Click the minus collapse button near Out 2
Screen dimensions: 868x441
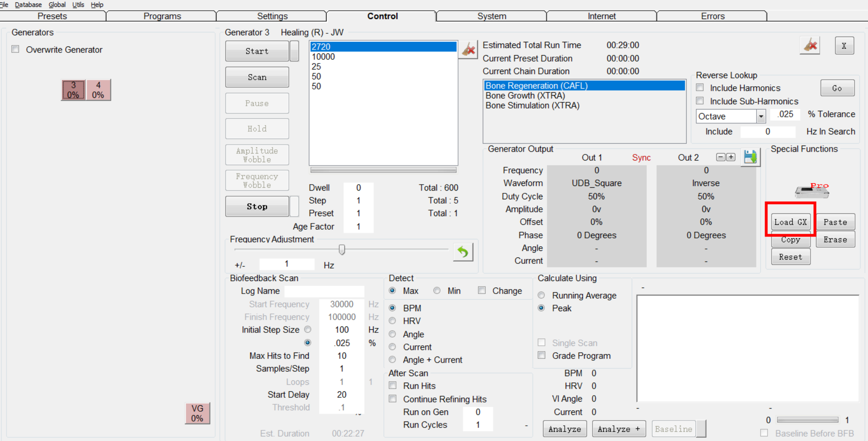click(721, 157)
